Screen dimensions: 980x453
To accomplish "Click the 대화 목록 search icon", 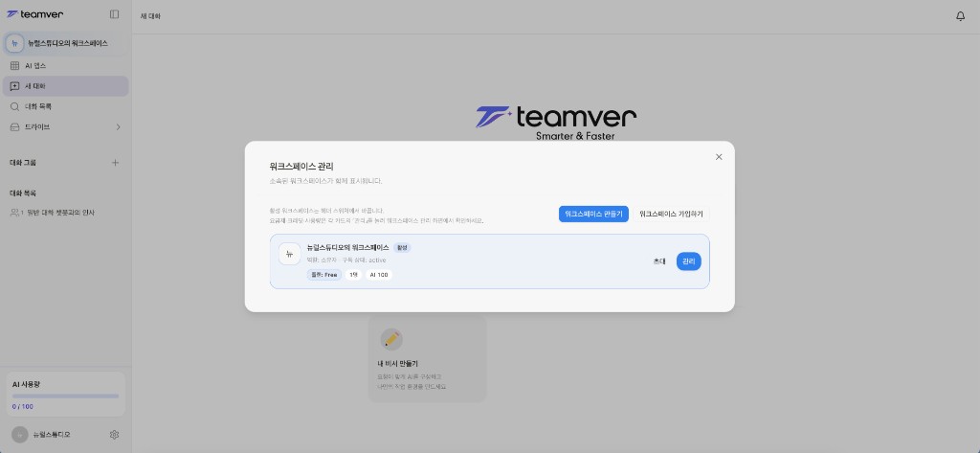I will (15, 106).
